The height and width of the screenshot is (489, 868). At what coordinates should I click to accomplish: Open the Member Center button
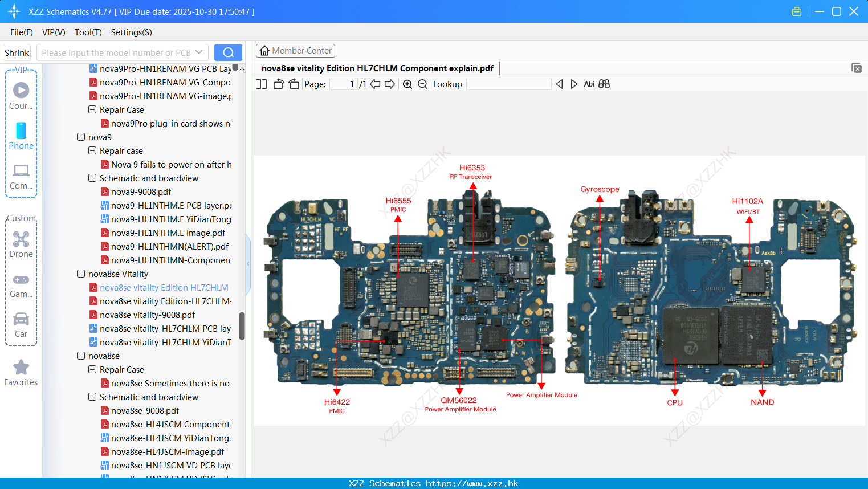pyautogui.click(x=295, y=51)
